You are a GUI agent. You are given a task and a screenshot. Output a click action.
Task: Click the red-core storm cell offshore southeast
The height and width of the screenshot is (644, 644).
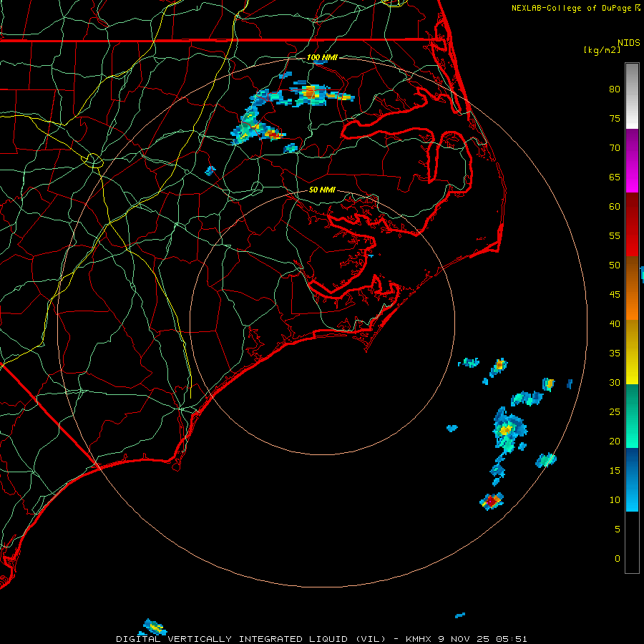pyautogui.click(x=492, y=501)
